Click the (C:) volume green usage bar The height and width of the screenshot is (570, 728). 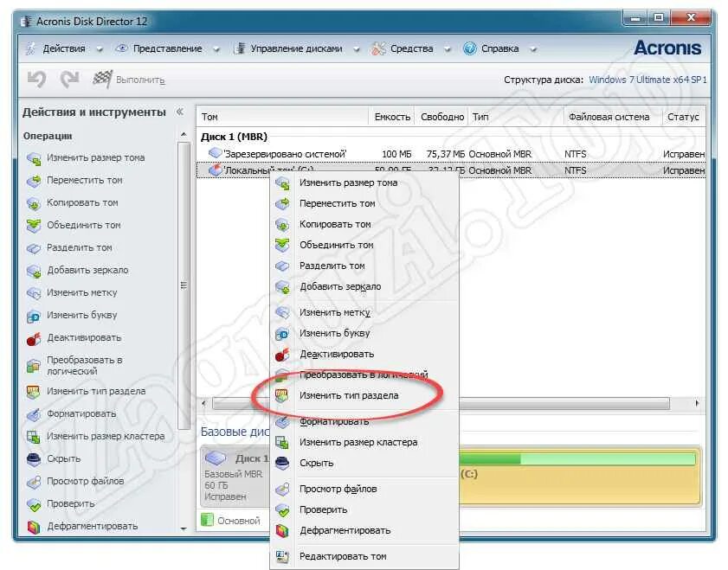point(576,459)
